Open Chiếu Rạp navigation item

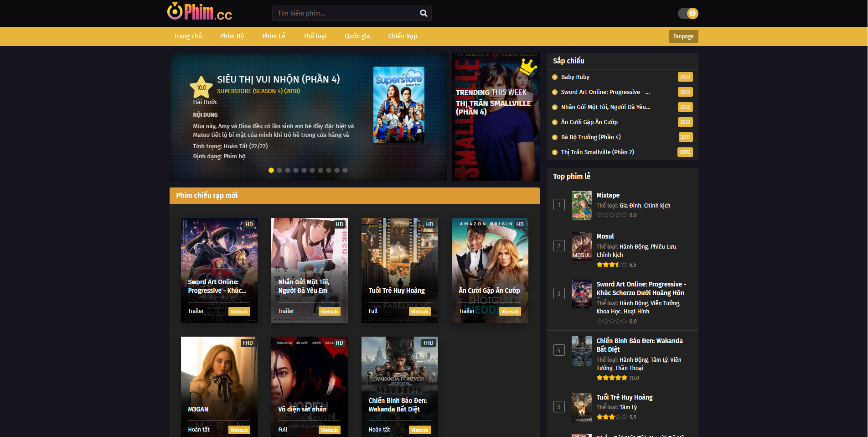pyautogui.click(x=402, y=36)
